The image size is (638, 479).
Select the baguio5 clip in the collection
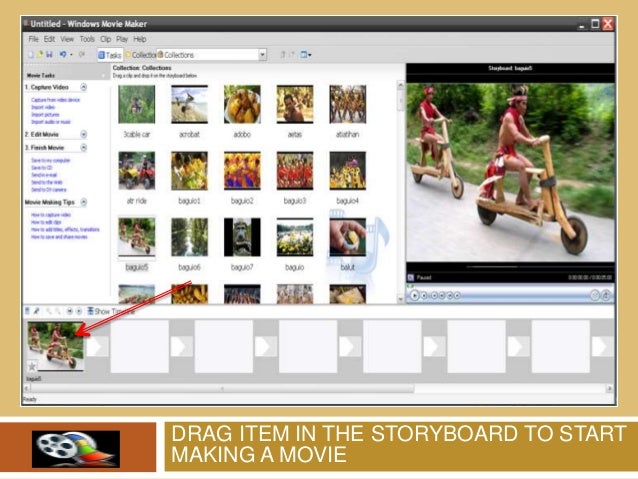[137, 237]
